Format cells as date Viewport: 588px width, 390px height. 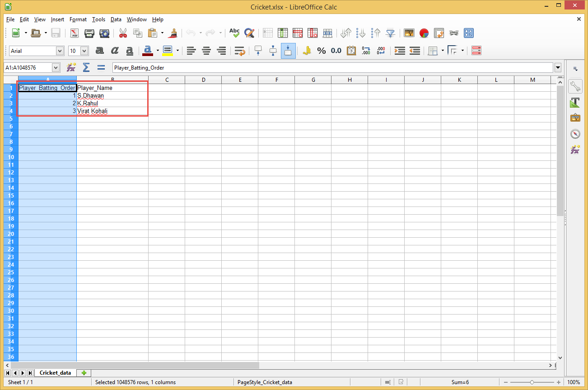point(351,51)
